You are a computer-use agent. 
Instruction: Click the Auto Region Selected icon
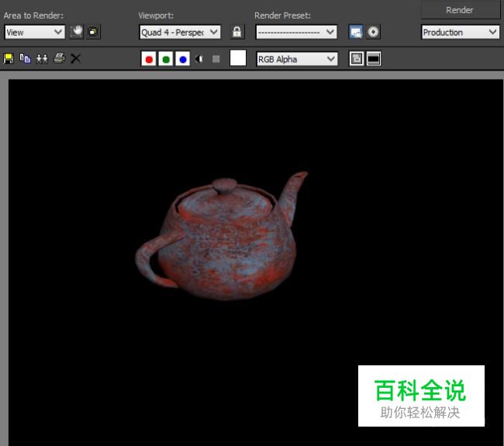click(93, 32)
